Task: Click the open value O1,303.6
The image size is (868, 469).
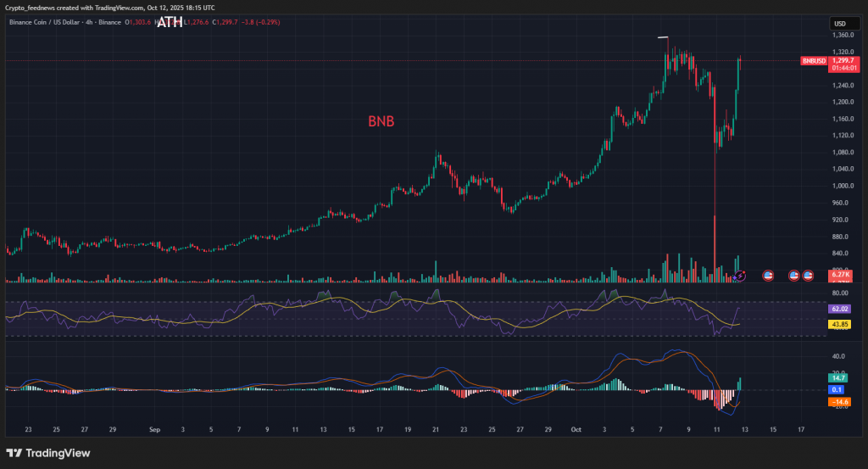Action: point(138,22)
